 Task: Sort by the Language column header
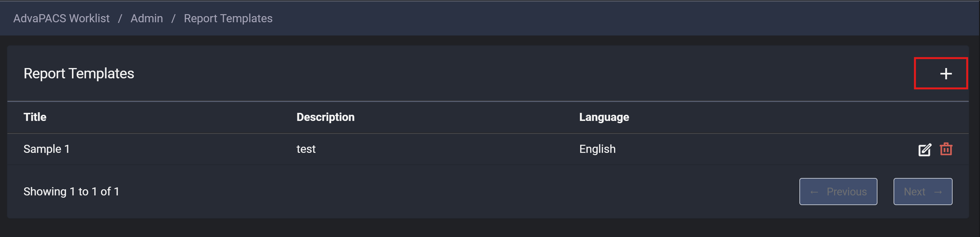tap(604, 117)
